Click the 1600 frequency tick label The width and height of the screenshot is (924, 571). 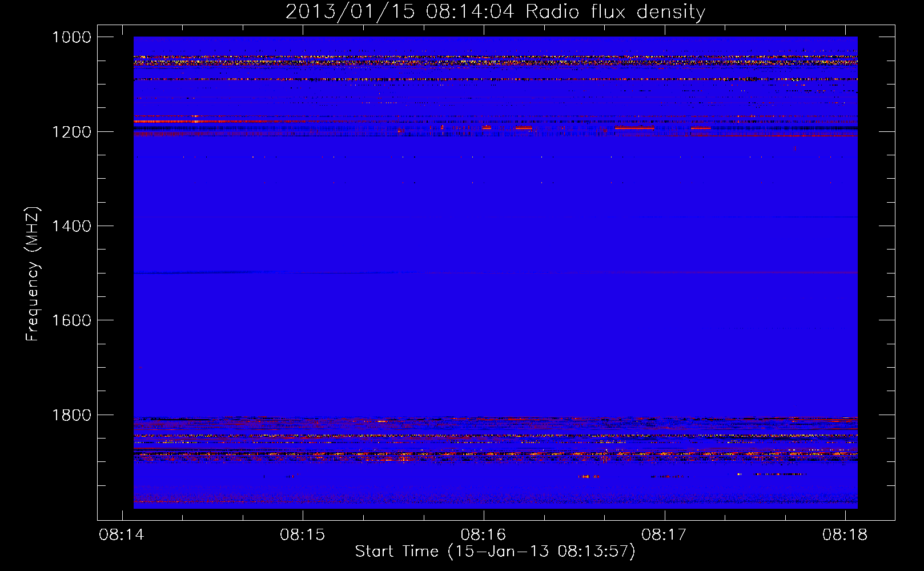pos(71,320)
